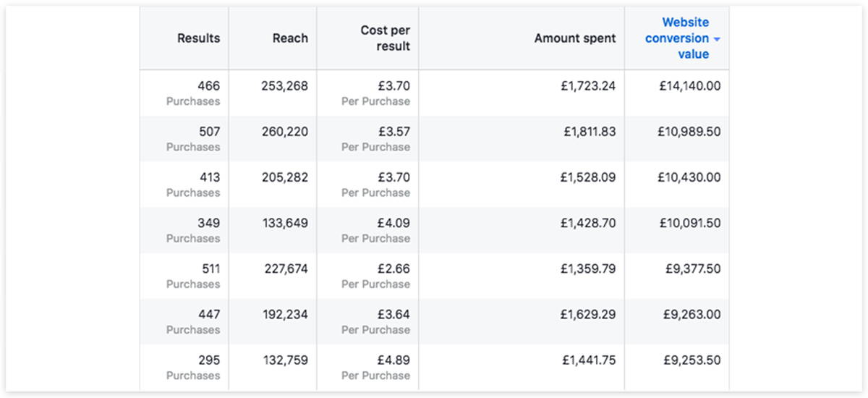Image resolution: width=868 pixels, height=398 pixels.
Task: Click the reach value 253,268
Action: [284, 86]
